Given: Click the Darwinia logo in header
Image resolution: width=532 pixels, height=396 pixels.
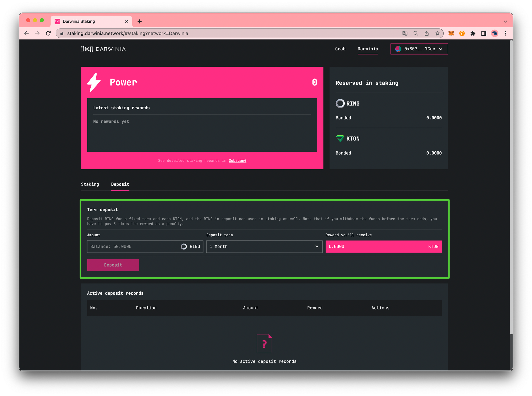Looking at the screenshot, I should (x=103, y=49).
